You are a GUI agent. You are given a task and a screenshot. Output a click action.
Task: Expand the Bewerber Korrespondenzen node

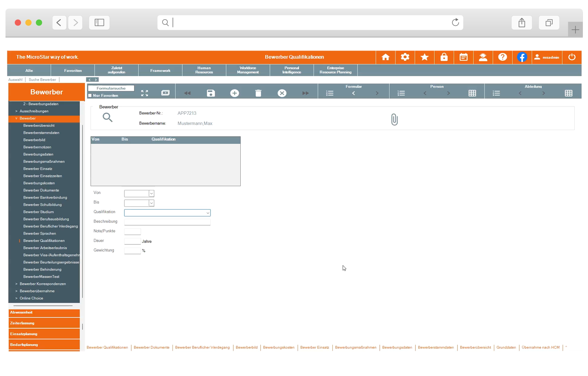click(16, 284)
